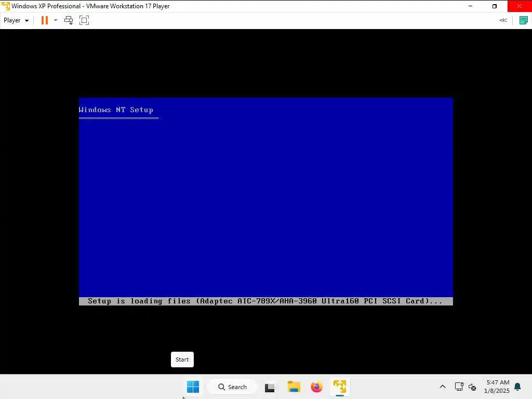Pause the virtual machine
Image resolution: width=532 pixels, height=399 pixels.
(45, 20)
